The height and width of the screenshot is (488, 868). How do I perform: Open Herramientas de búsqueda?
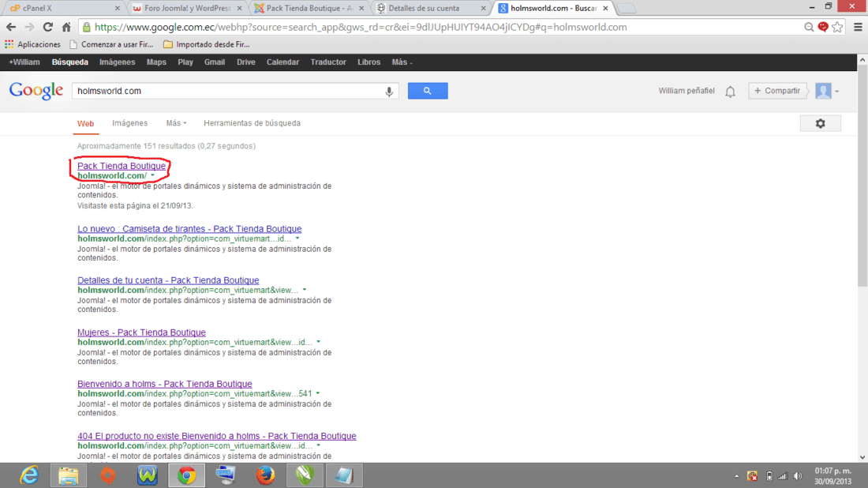tap(252, 123)
